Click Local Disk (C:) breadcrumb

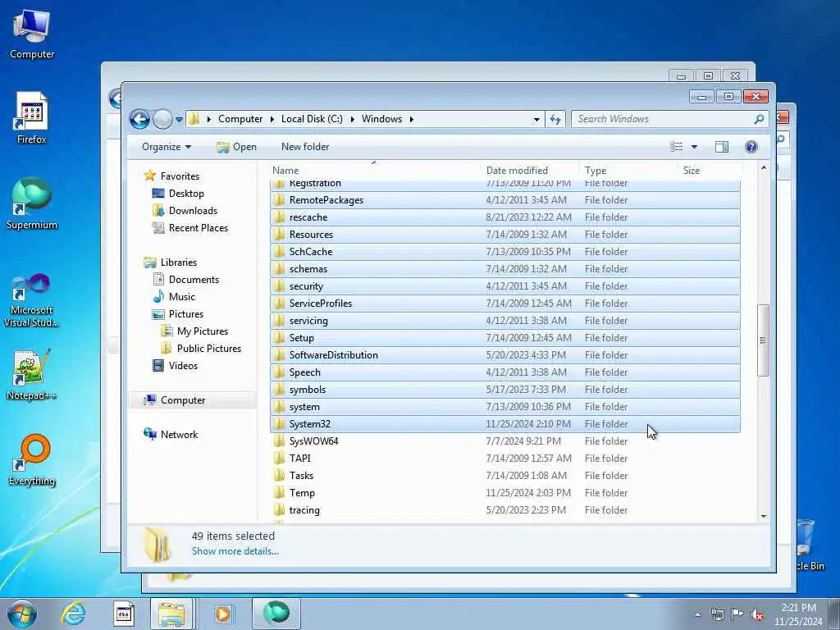click(x=312, y=119)
